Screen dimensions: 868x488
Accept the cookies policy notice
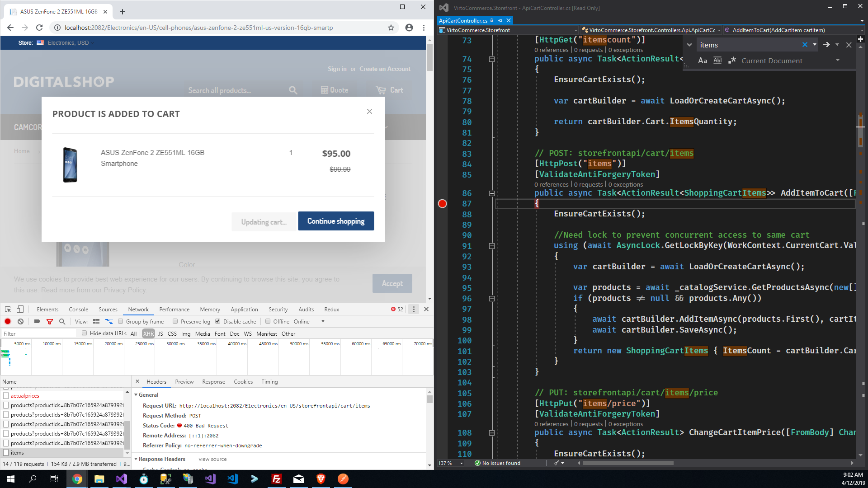[392, 283]
